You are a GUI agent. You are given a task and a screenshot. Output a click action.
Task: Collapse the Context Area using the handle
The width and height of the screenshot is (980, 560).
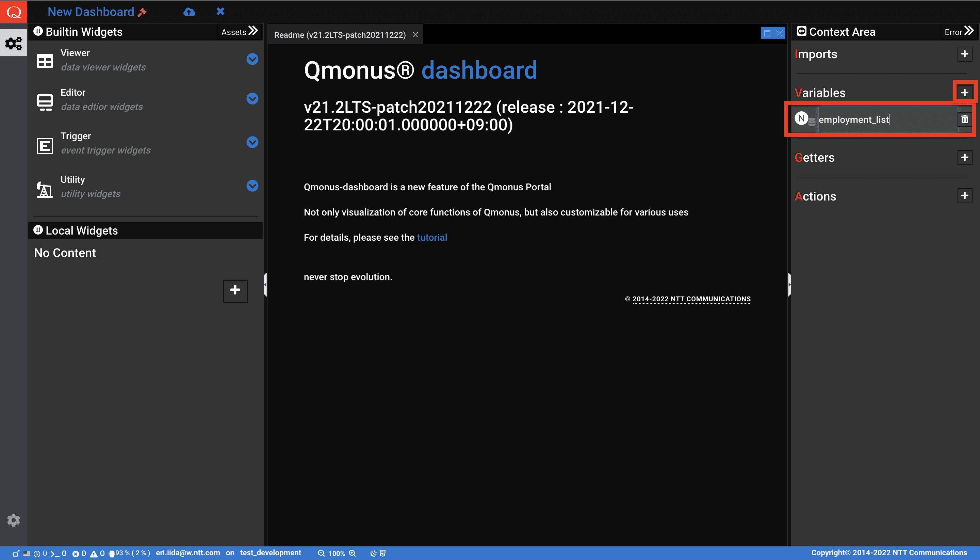pyautogui.click(x=789, y=285)
